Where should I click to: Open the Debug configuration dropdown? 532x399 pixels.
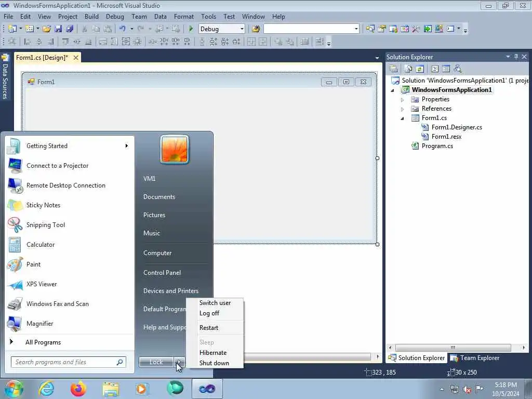(x=242, y=29)
